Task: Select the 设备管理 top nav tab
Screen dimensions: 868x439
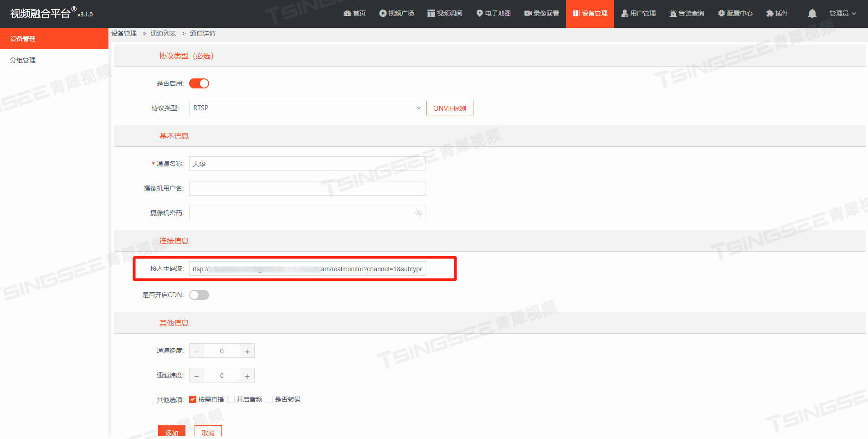Action: [590, 14]
